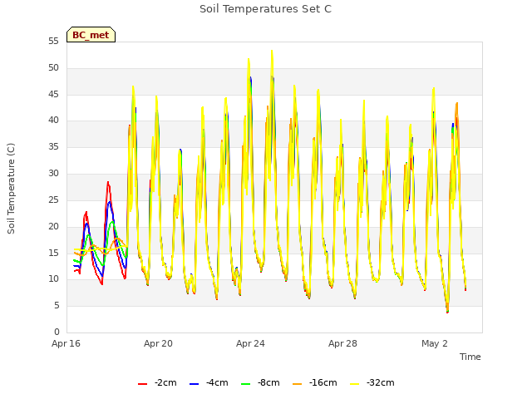Click the May 2 x-axis tick label

pyautogui.click(x=435, y=343)
